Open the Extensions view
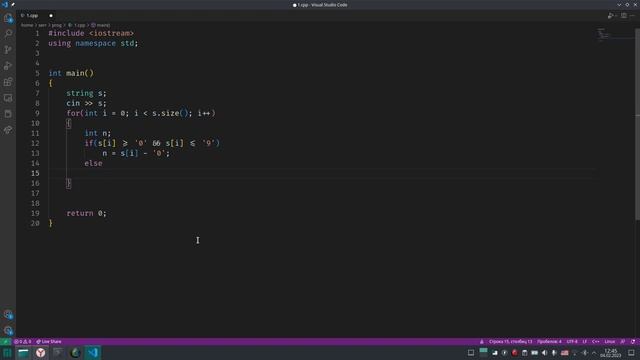The height and width of the screenshot is (360, 640). (8, 82)
